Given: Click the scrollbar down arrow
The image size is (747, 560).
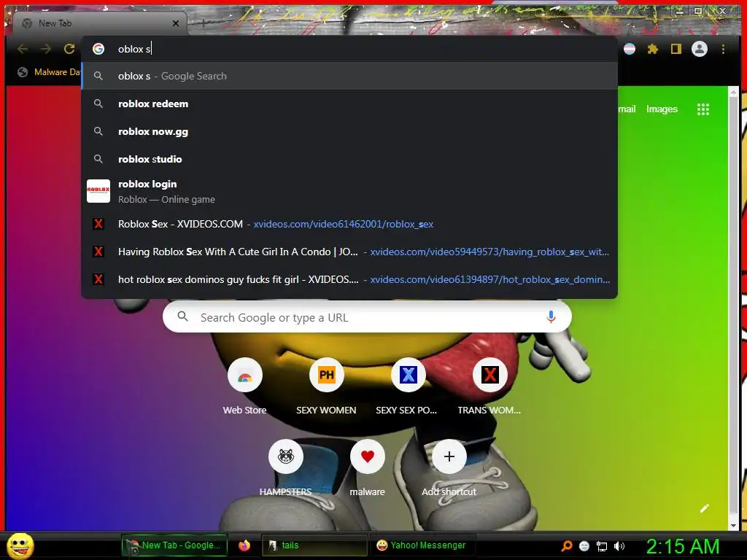Looking at the screenshot, I should point(733,525).
